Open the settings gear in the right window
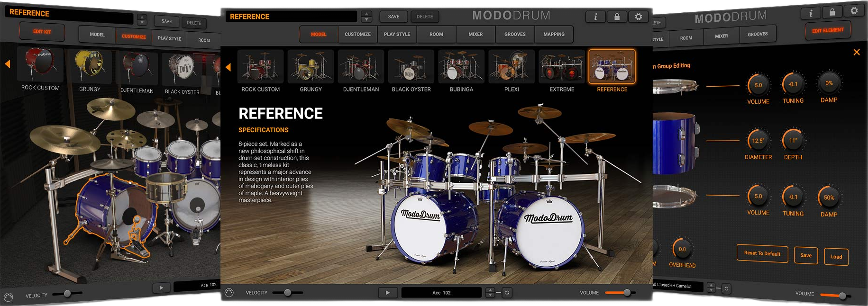Image resolution: width=868 pixels, height=306 pixels. 854,10
